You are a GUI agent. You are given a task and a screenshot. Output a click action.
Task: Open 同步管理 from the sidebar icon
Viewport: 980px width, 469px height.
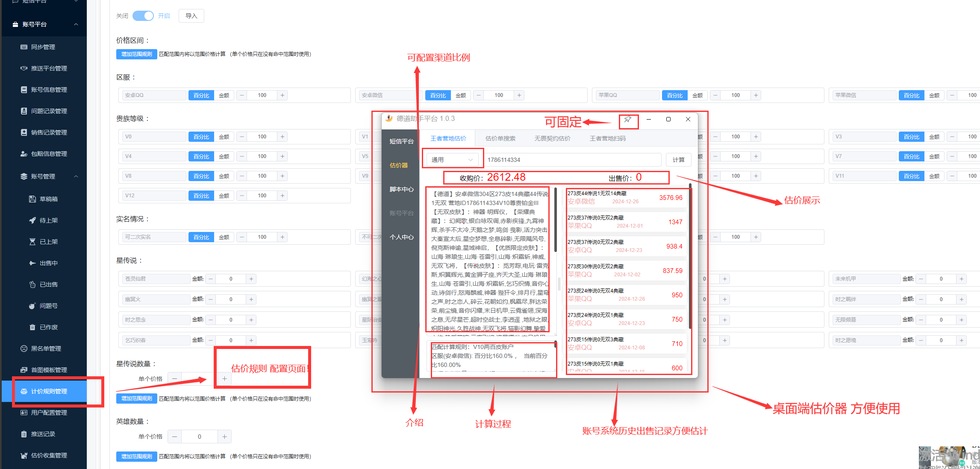click(x=24, y=47)
